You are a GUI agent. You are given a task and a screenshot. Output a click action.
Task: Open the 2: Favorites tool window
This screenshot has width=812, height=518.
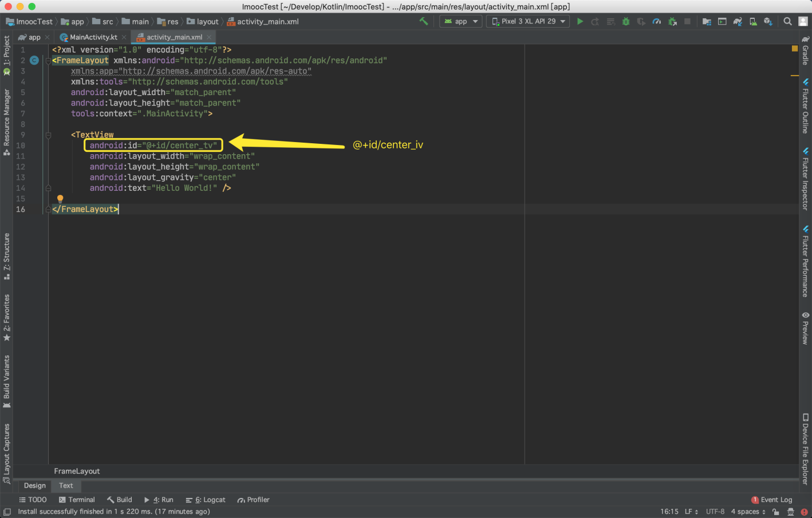tap(7, 317)
